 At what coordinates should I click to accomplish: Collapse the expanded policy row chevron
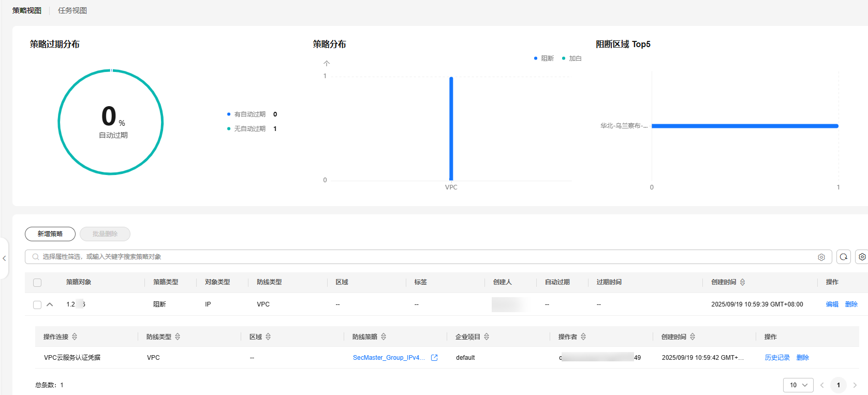[50, 304]
